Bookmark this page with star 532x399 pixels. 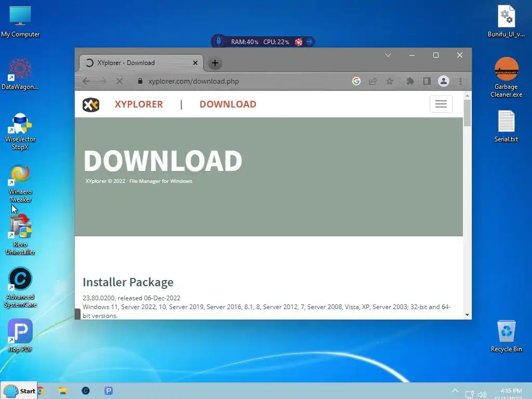point(390,81)
